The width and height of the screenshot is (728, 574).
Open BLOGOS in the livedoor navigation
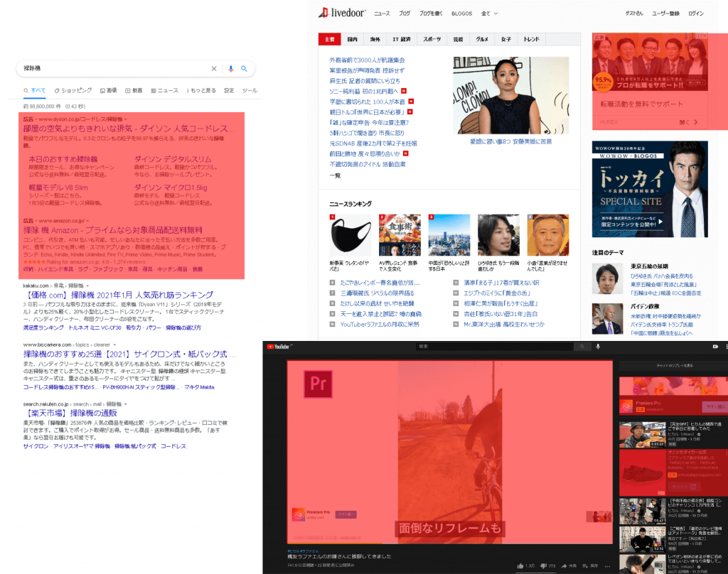[x=461, y=13]
